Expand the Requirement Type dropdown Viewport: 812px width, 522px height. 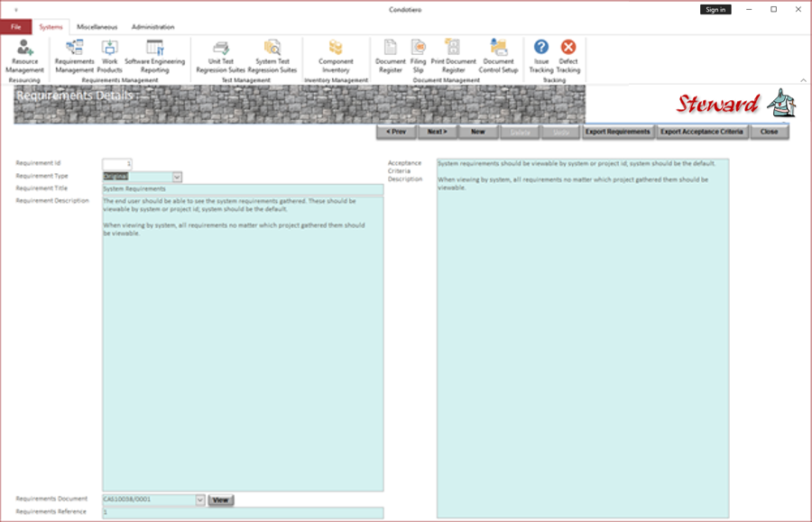pos(177,177)
